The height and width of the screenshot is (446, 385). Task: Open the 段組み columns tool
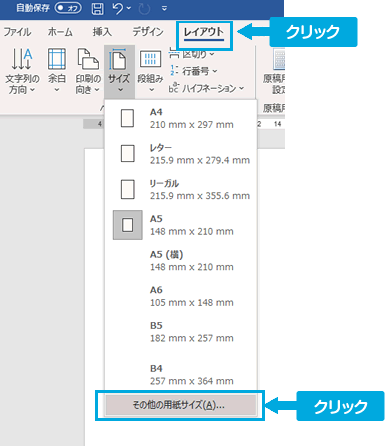[x=150, y=71]
